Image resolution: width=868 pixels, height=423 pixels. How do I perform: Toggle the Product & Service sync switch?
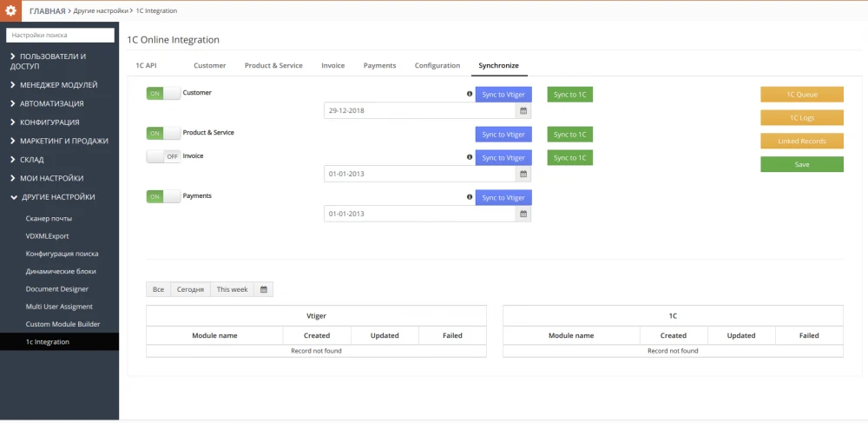point(163,134)
